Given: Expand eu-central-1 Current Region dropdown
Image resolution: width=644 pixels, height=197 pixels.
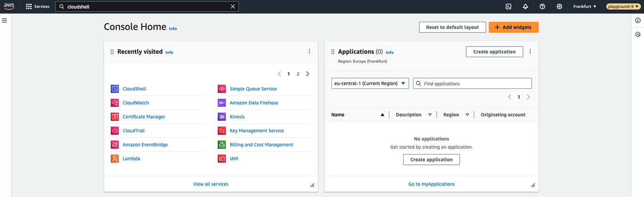Looking at the screenshot, I should coord(370,84).
